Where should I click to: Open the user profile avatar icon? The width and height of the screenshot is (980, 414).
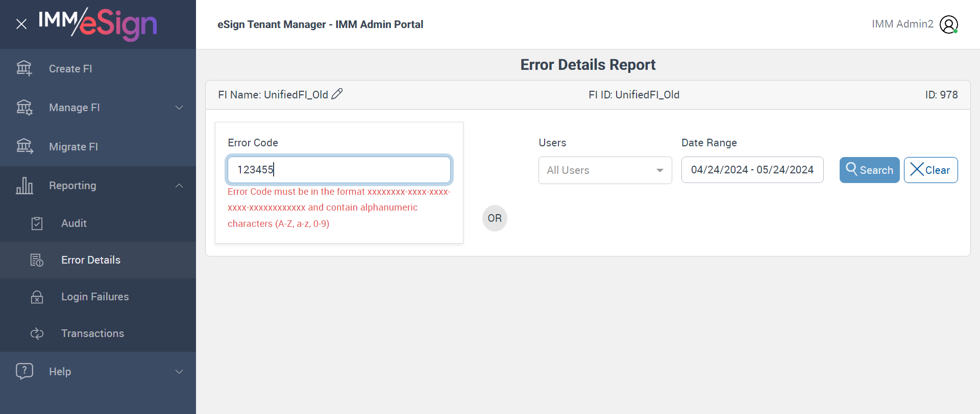click(x=949, y=24)
